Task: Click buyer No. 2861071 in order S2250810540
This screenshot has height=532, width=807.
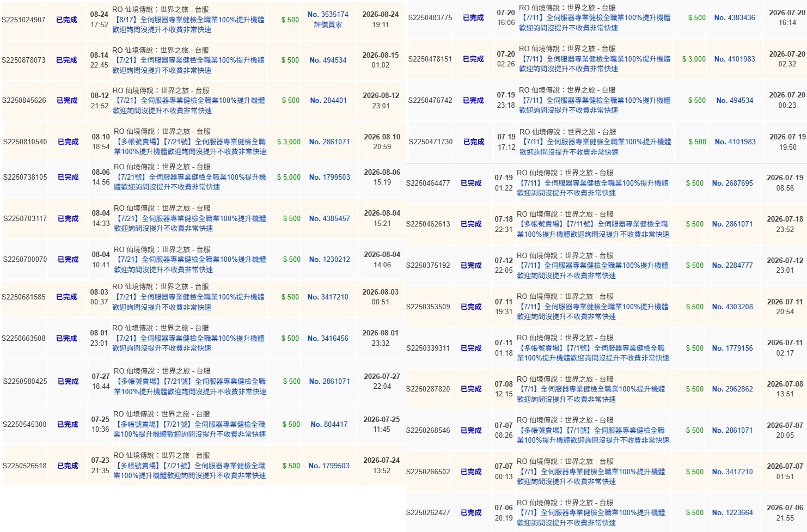Action: coord(329,142)
